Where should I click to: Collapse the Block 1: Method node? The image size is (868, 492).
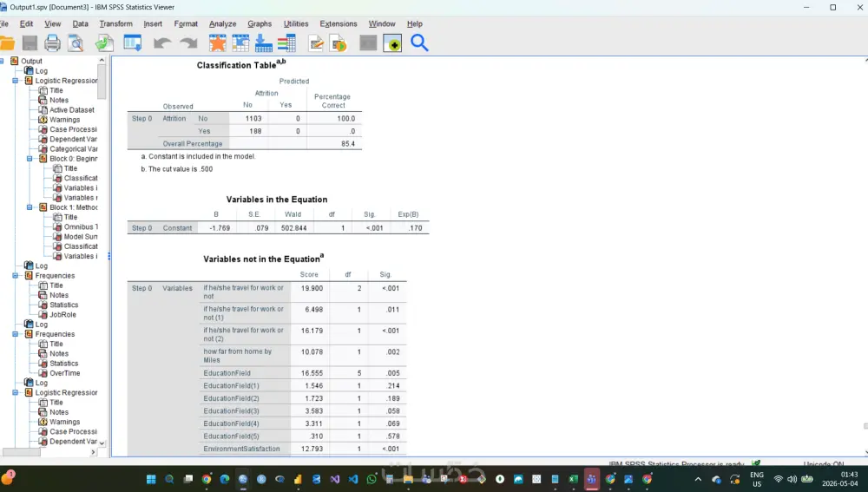(x=30, y=207)
